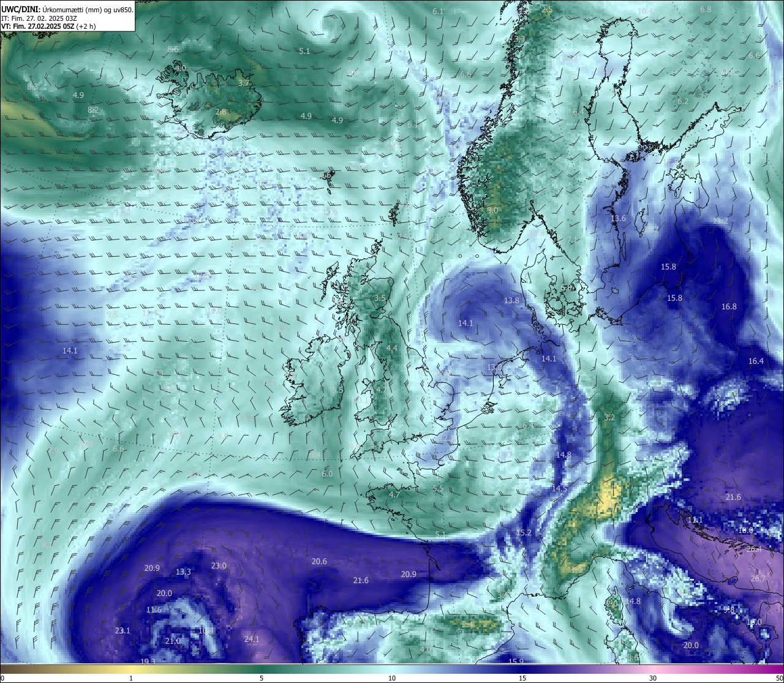This screenshot has height=683, width=784.
Task: Select the 3.7 value over Iceland
Action: (x=244, y=83)
